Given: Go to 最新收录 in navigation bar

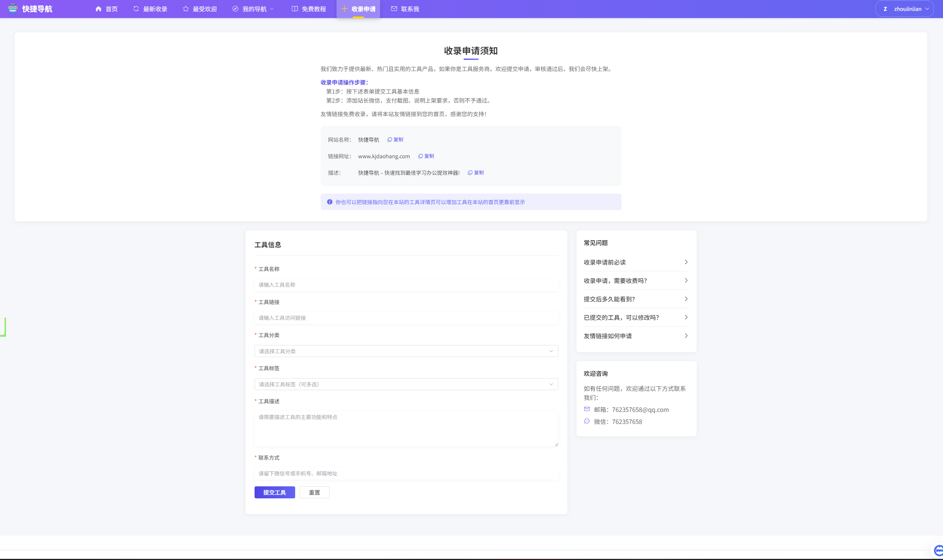Looking at the screenshot, I should pyautogui.click(x=150, y=9).
